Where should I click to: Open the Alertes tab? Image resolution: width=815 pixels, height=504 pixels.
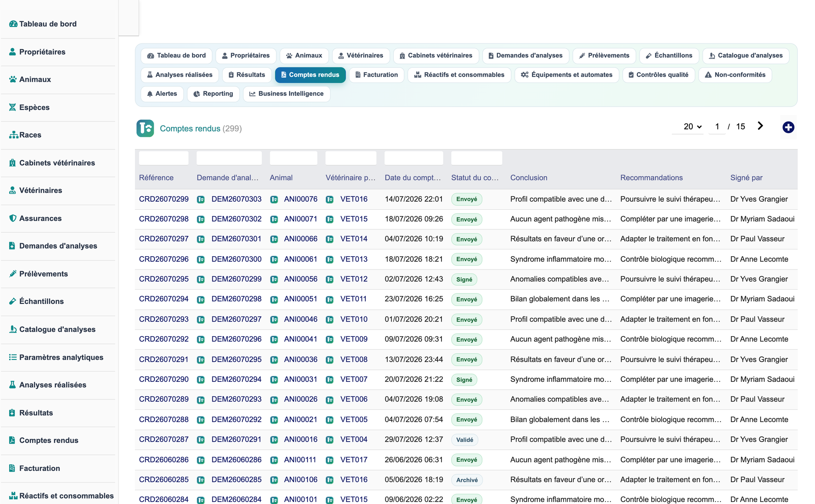[162, 94]
